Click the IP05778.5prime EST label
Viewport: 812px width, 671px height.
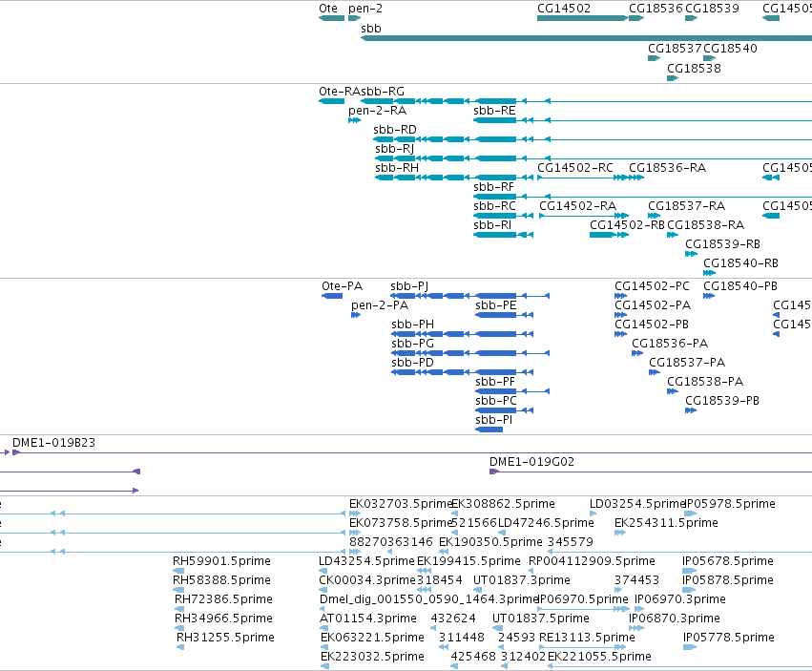pyautogui.click(x=729, y=638)
